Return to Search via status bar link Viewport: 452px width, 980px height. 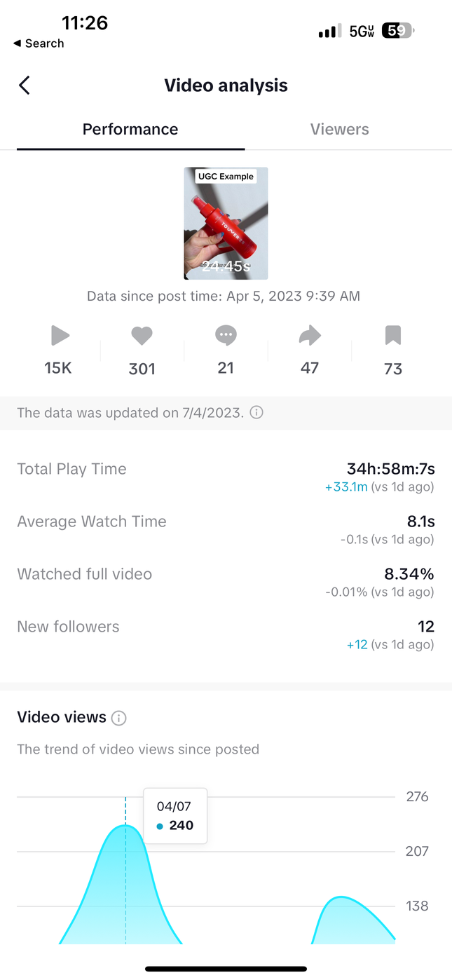pos(39,43)
